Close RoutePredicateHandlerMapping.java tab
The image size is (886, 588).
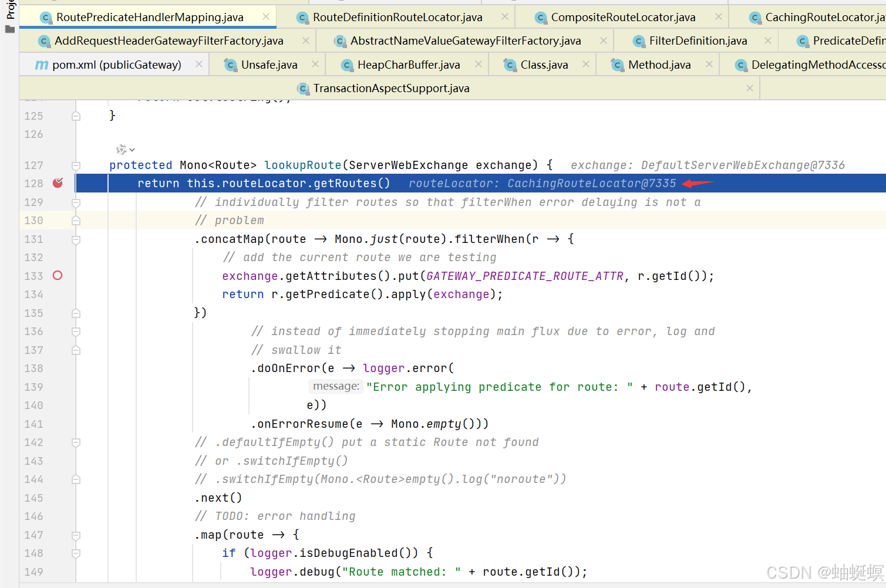(x=266, y=16)
